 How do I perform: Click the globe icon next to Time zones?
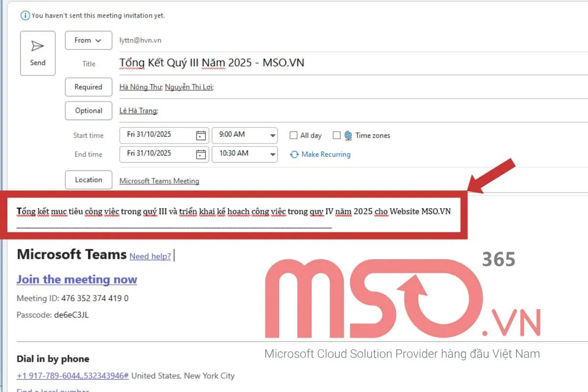[348, 135]
